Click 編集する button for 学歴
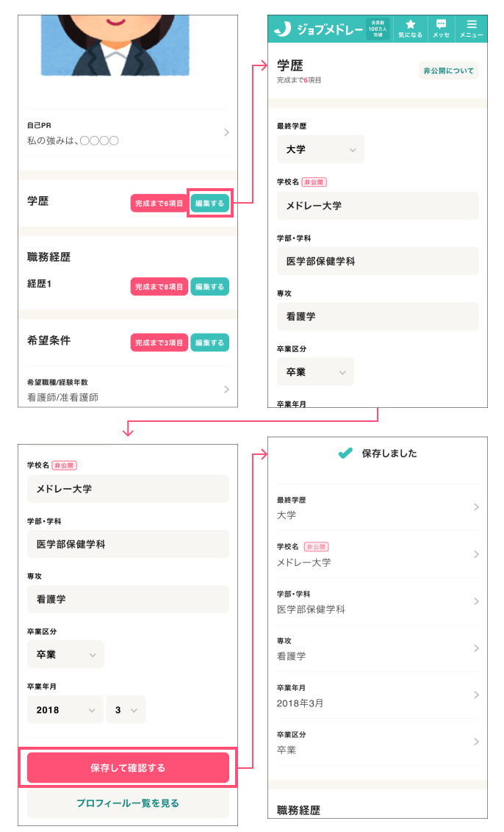Screen dimensions: 504x832 (x=210, y=203)
